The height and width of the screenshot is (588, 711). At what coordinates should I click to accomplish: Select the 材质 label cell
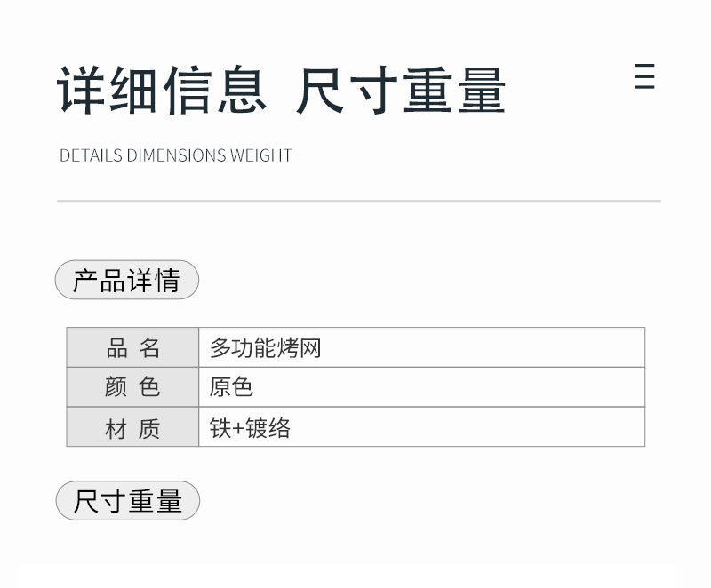(x=132, y=429)
